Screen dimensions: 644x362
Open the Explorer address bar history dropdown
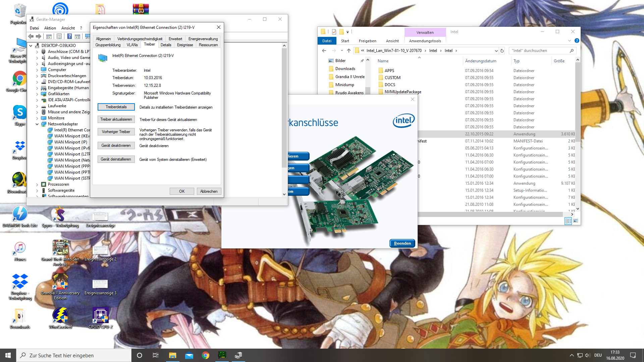(496, 51)
